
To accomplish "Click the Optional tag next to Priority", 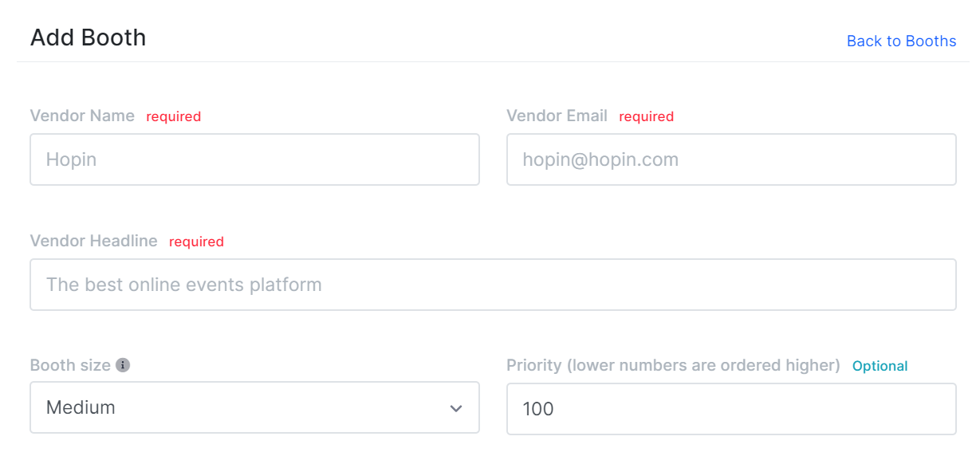I will click(880, 366).
